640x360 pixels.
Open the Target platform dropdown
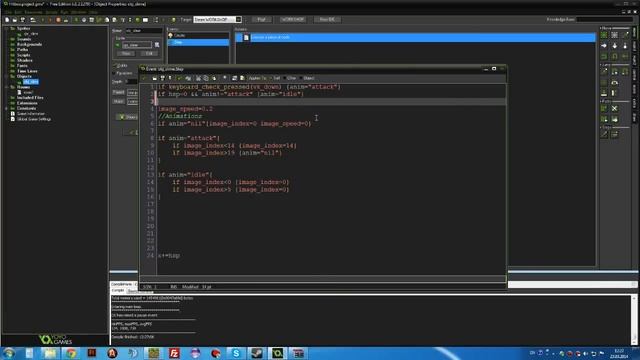239,20
